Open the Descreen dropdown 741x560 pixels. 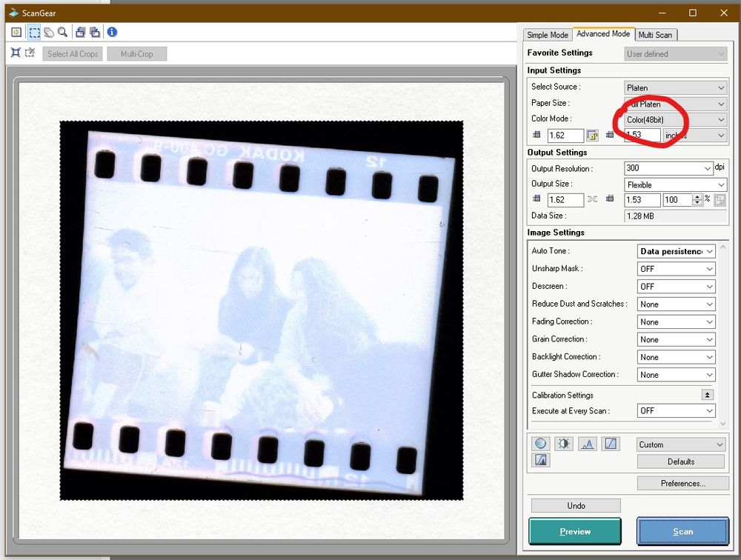point(677,287)
